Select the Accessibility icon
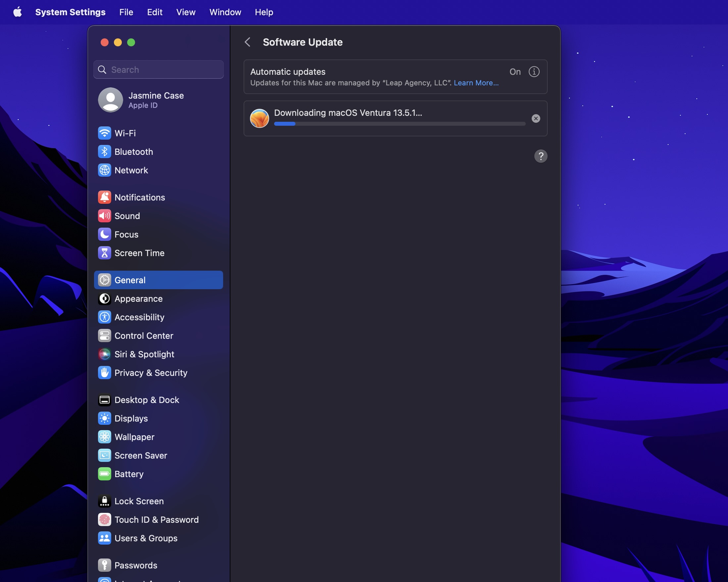 pos(104,317)
